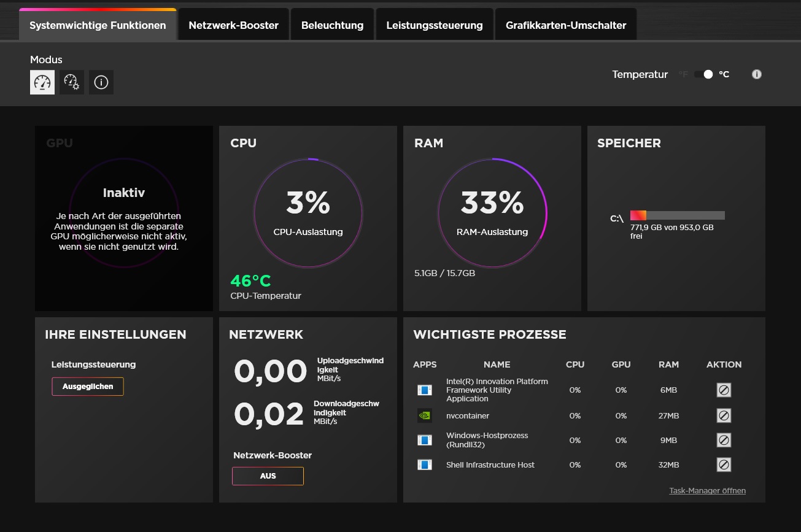Open the Task-Manager öffnen link

[707, 491]
